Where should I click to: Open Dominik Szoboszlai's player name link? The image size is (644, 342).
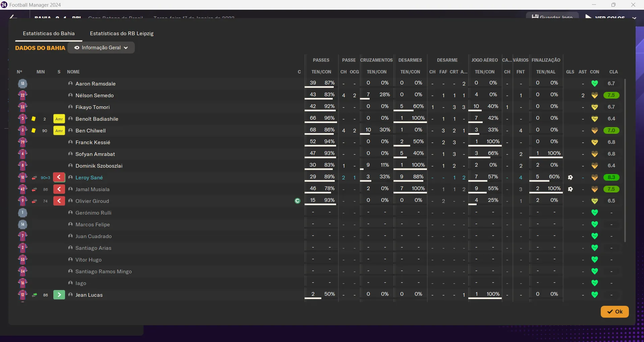pos(99,166)
